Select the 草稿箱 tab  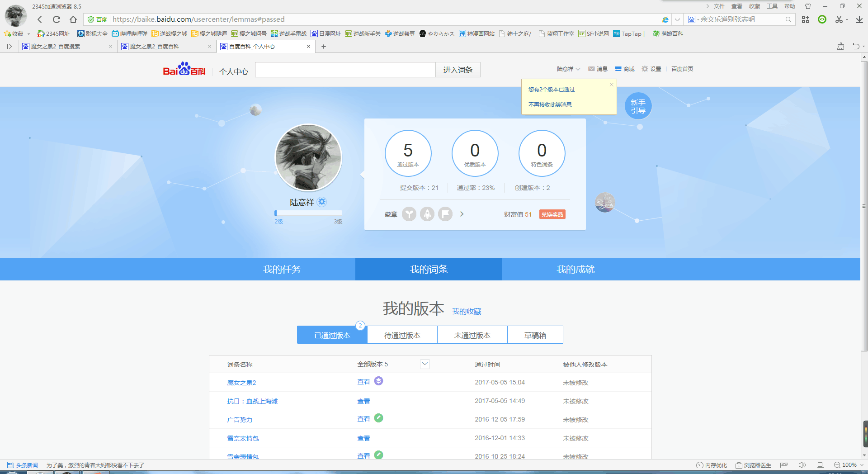point(535,335)
